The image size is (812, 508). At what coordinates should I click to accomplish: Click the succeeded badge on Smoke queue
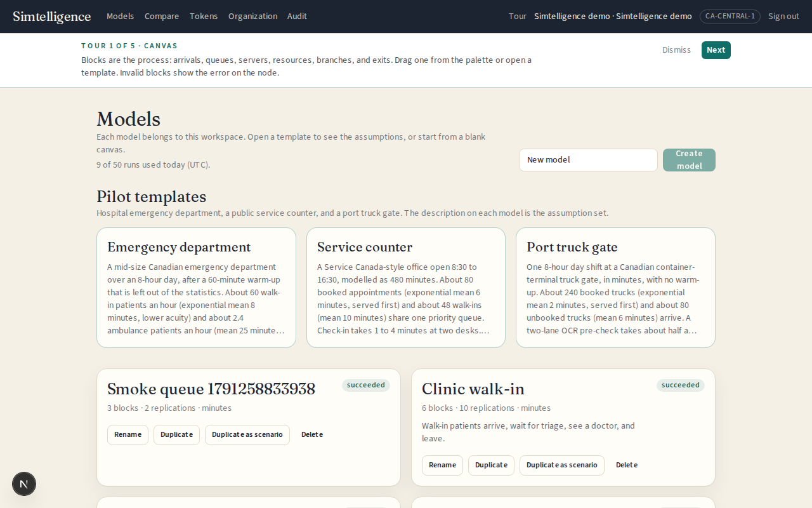click(x=366, y=385)
